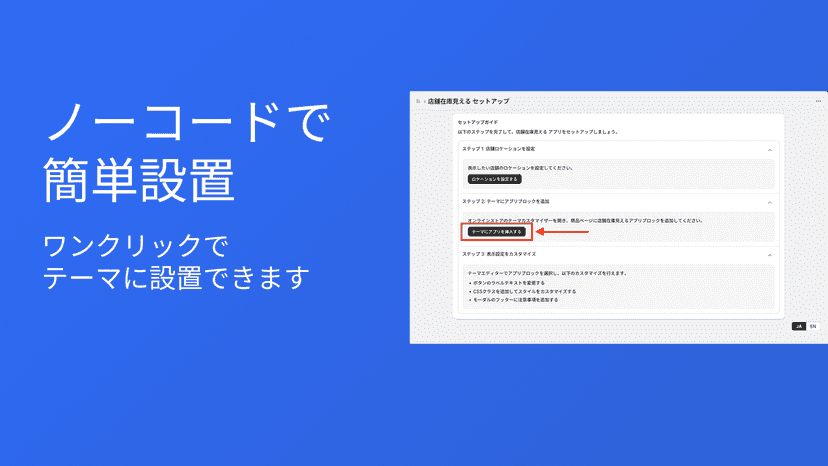Click the app breadcrumb icon in header
The height and width of the screenshot is (466, 828).
tap(418, 101)
